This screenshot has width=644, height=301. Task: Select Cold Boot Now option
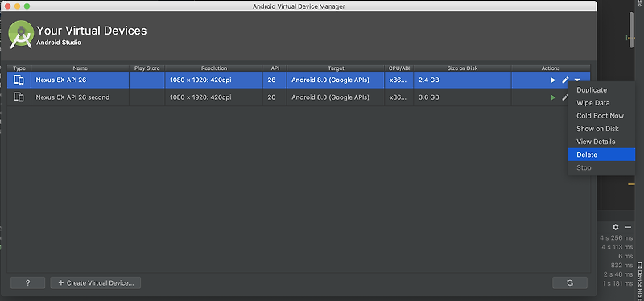[601, 116]
